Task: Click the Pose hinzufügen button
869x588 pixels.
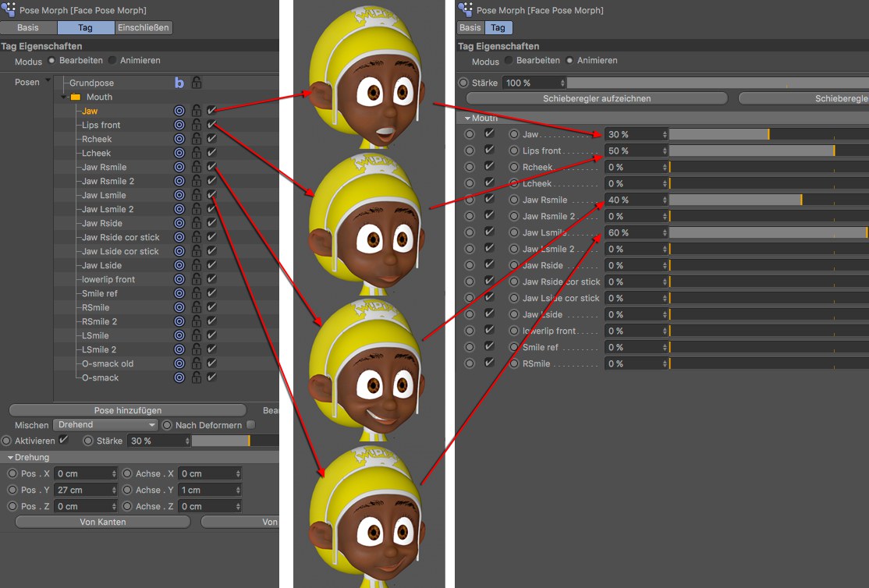Action: [127, 410]
